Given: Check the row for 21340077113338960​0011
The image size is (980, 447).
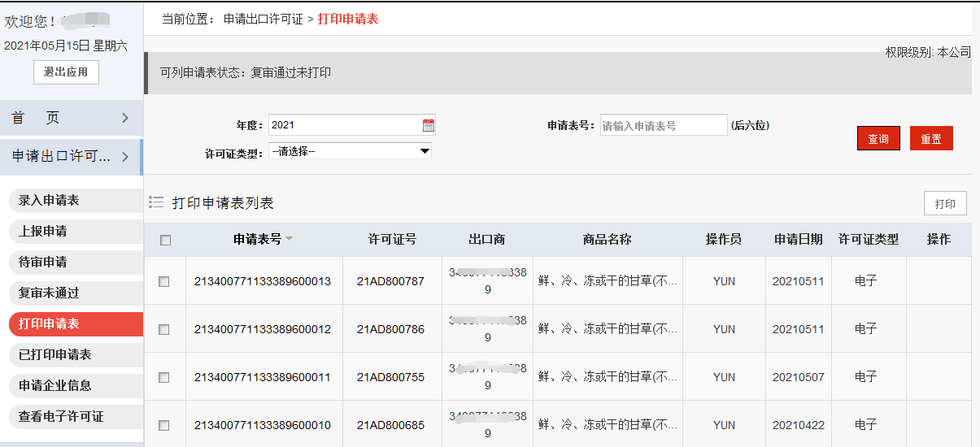Looking at the screenshot, I should coord(164,377).
